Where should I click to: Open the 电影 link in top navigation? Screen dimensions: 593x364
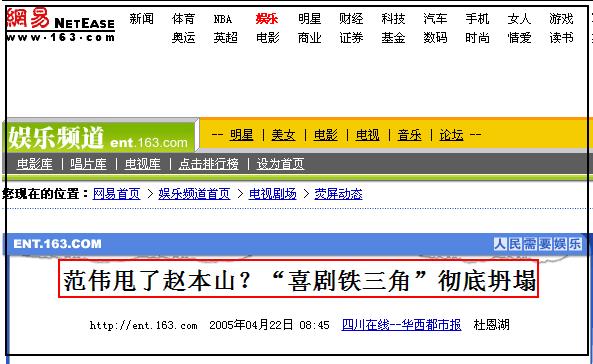click(x=267, y=37)
